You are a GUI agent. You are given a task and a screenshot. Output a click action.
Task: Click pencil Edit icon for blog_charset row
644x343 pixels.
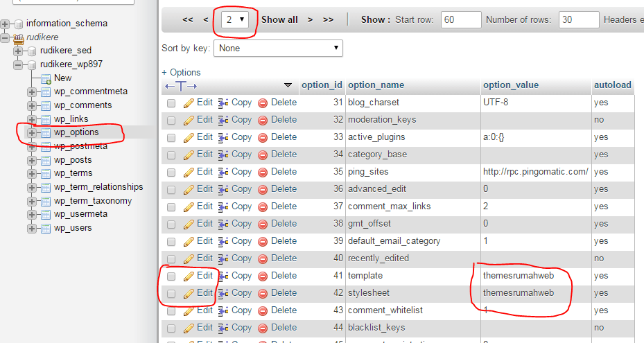(x=189, y=103)
